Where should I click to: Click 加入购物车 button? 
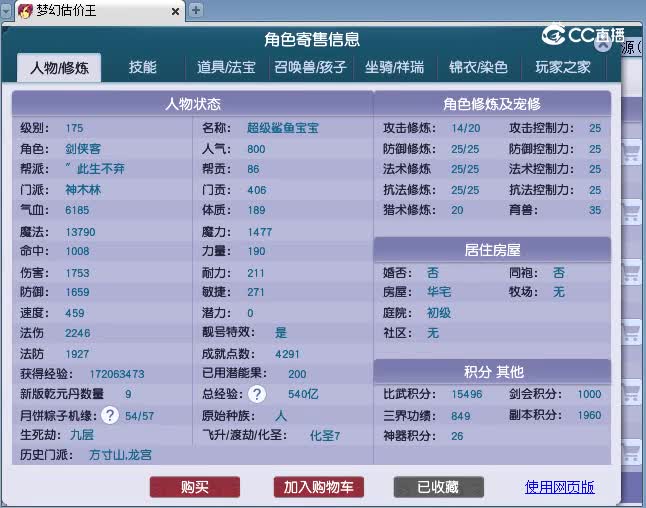tap(318, 487)
